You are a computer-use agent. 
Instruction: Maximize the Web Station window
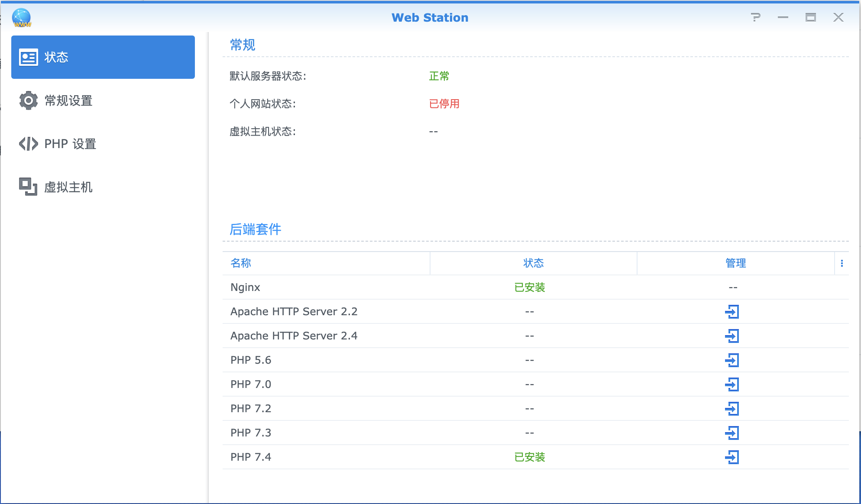point(811,17)
